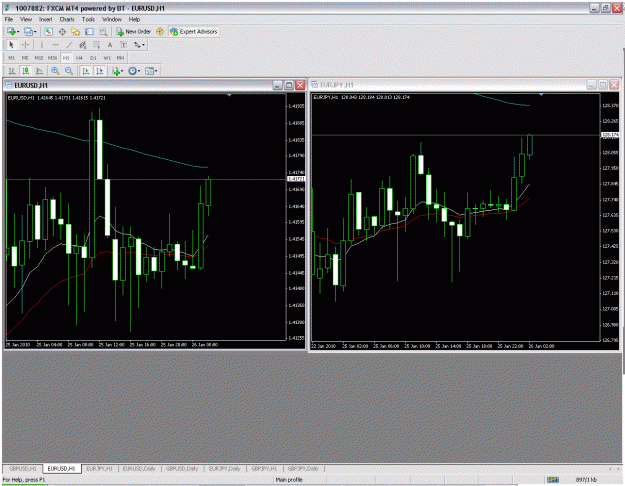Open the Insert menu

point(45,19)
